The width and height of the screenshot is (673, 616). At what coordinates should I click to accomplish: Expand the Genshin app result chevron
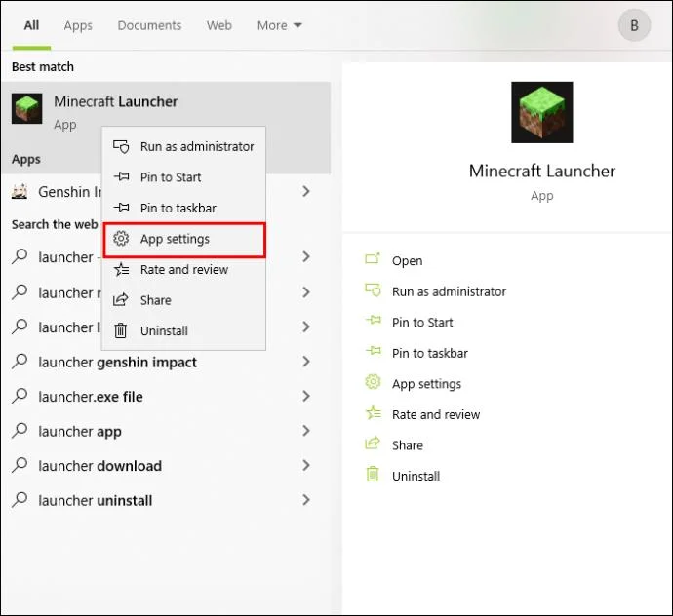(306, 191)
